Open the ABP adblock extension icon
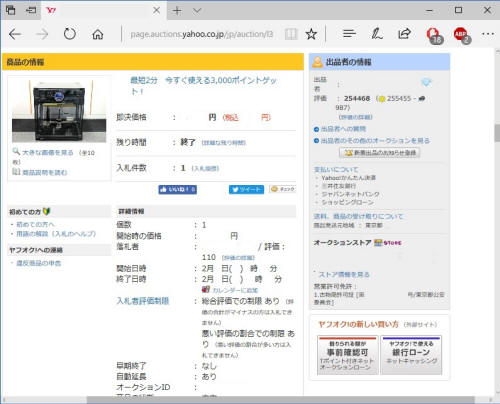Image resolution: width=500 pixels, height=404 pixels. [462, 35]
